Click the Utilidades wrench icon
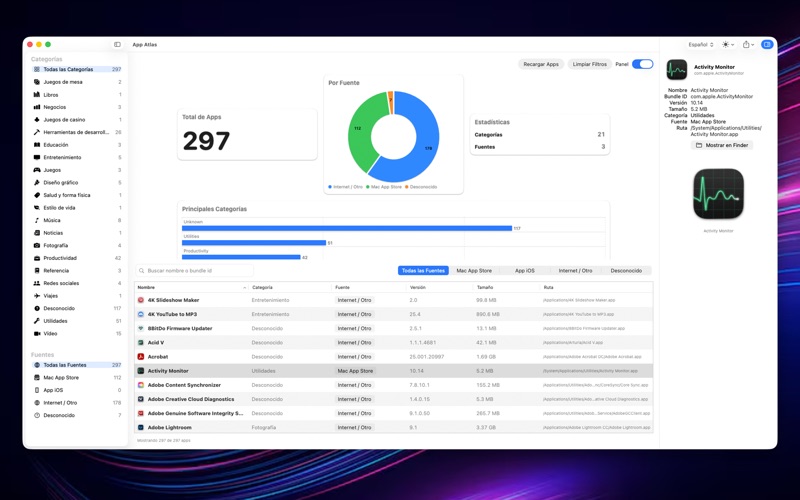This screenshot has height=500, width=800. pyautogui.click(x=37, y=321)
